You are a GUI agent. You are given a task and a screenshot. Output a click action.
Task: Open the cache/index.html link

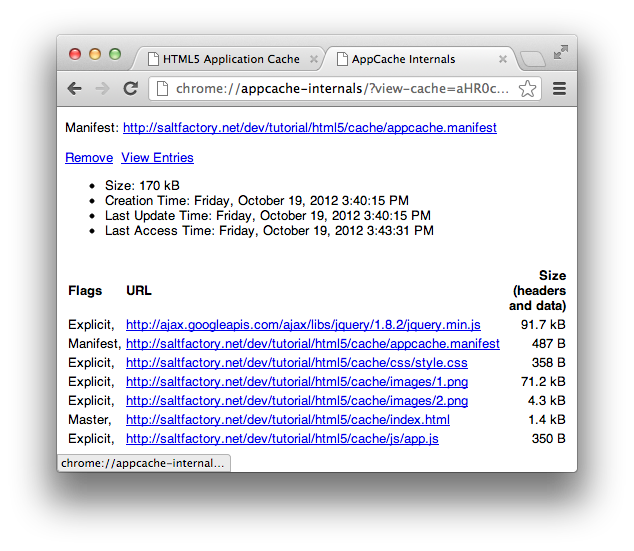(288, 420)
